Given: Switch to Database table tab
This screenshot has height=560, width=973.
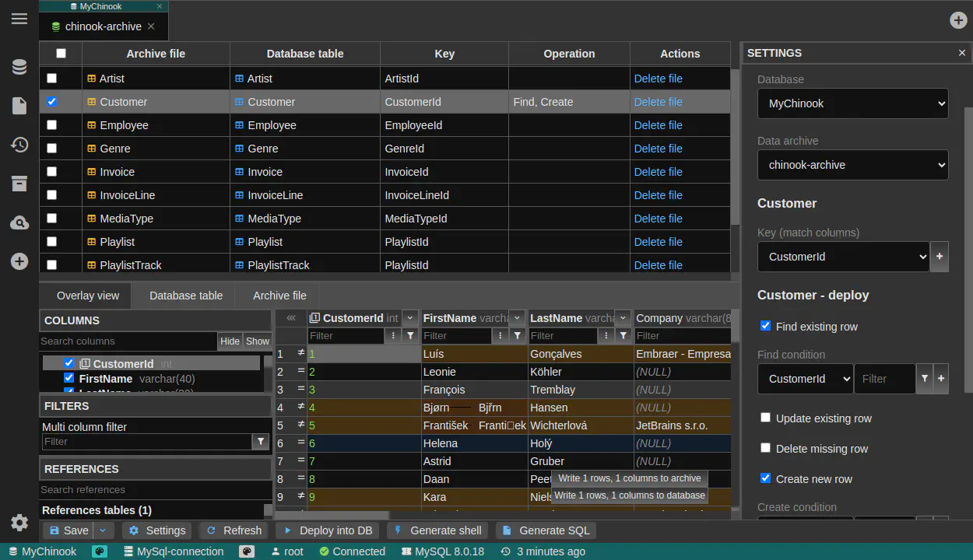Looking at the screenshot, I should point(186,296).
